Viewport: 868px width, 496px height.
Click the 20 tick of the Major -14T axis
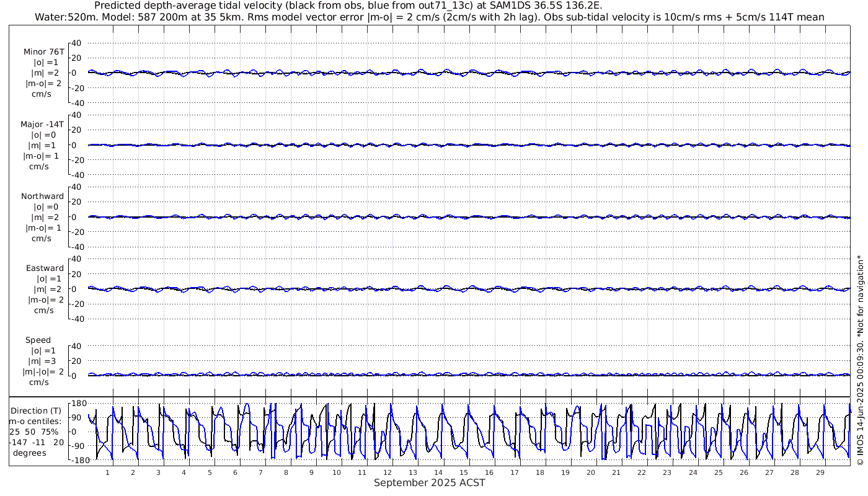[x=77, y=130]
